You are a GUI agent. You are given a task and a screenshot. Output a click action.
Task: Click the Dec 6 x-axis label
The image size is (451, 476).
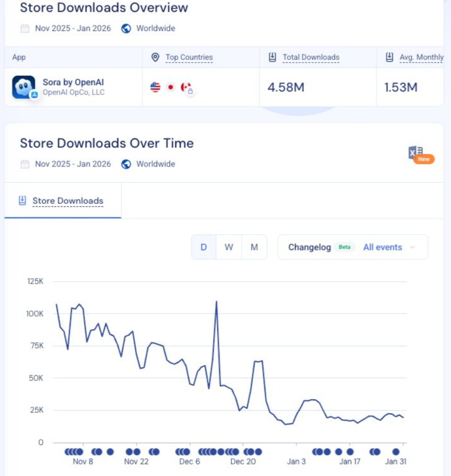[x=190, y=462]
